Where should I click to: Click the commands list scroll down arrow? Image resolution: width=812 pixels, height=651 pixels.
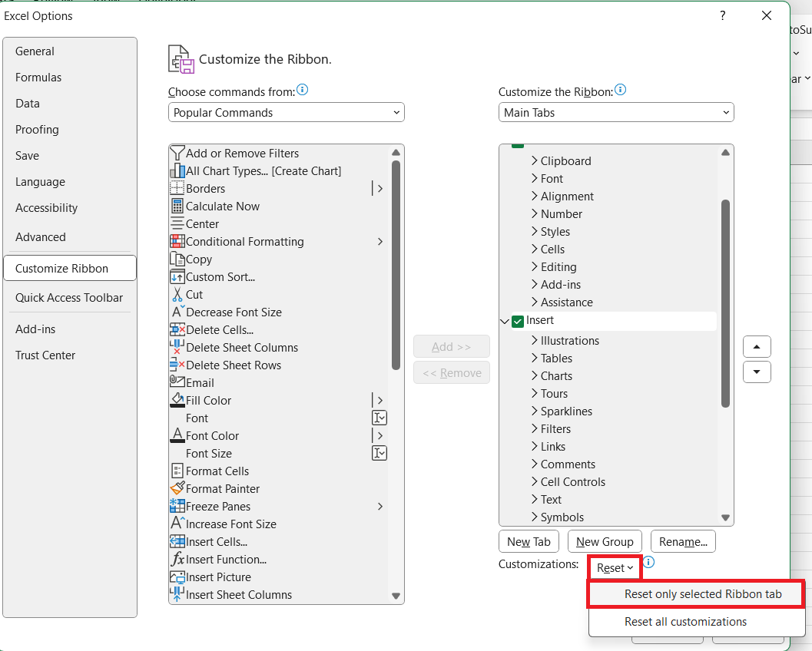pyautogui.click(x=396, y=596)
